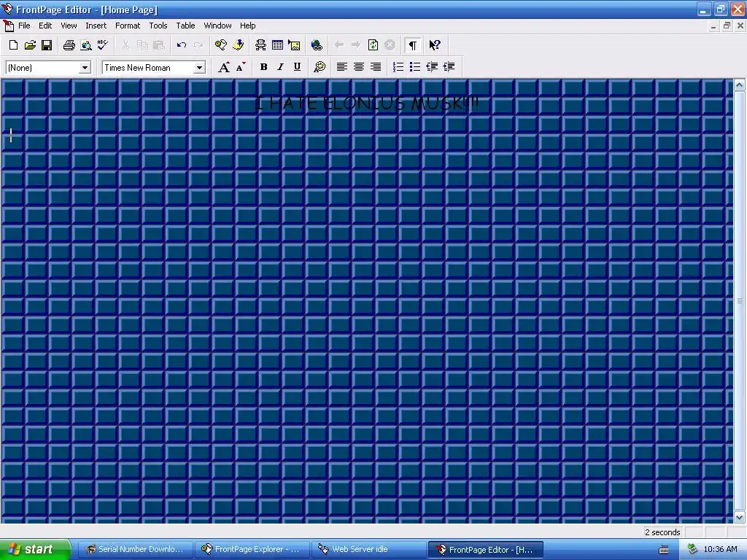Open the Table menu

(185, 26)
